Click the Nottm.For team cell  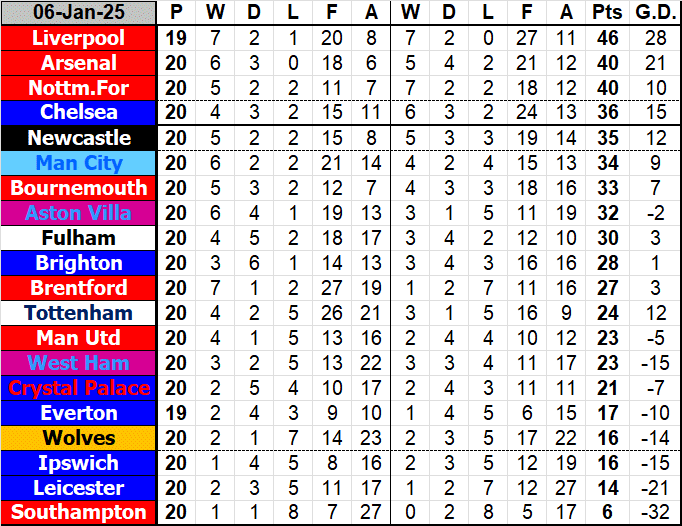click(x=79, y=88)
